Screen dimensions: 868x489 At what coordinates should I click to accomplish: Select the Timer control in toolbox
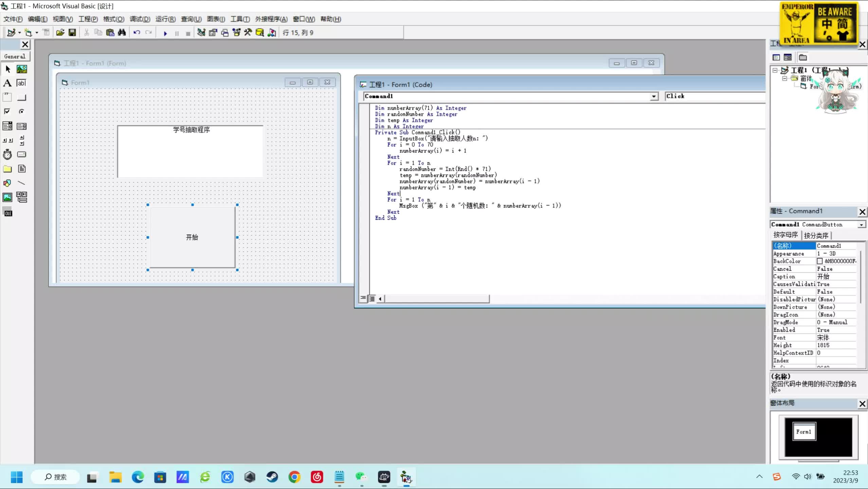point(7,155)
